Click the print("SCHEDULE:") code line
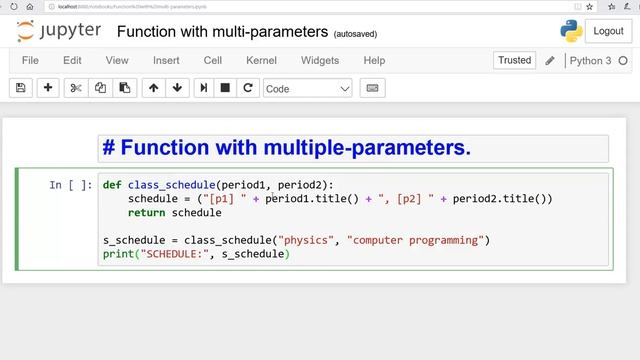This screenshot has width=640, height=360. click(x=196, y=254)
